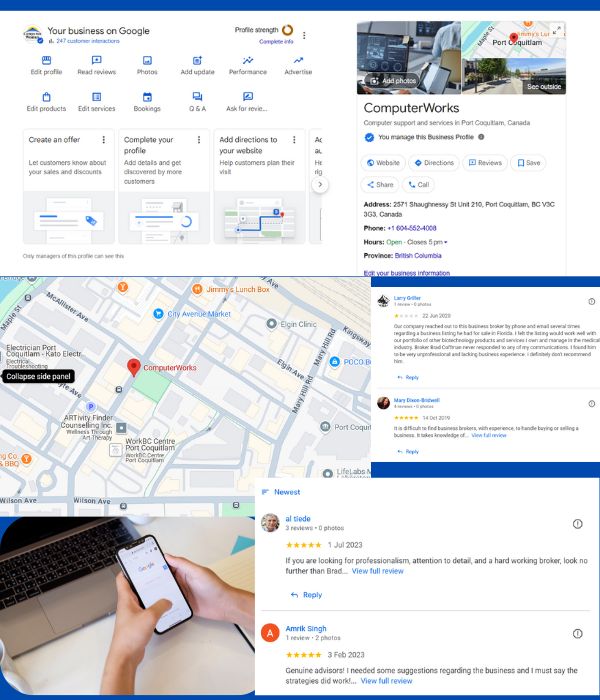
Task: Open the Create an offer card
Action: click(69, 186)
